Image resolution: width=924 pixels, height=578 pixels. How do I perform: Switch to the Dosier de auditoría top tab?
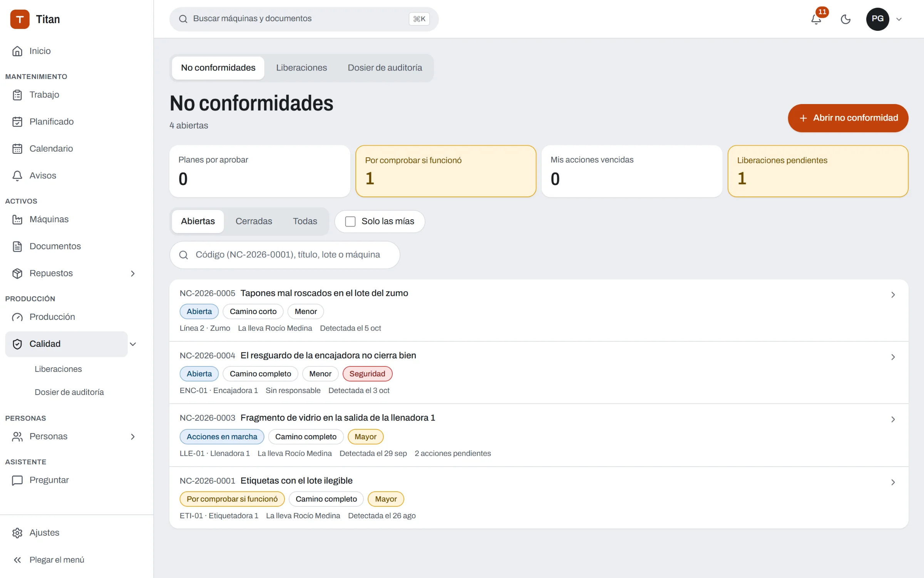(385, 68)
